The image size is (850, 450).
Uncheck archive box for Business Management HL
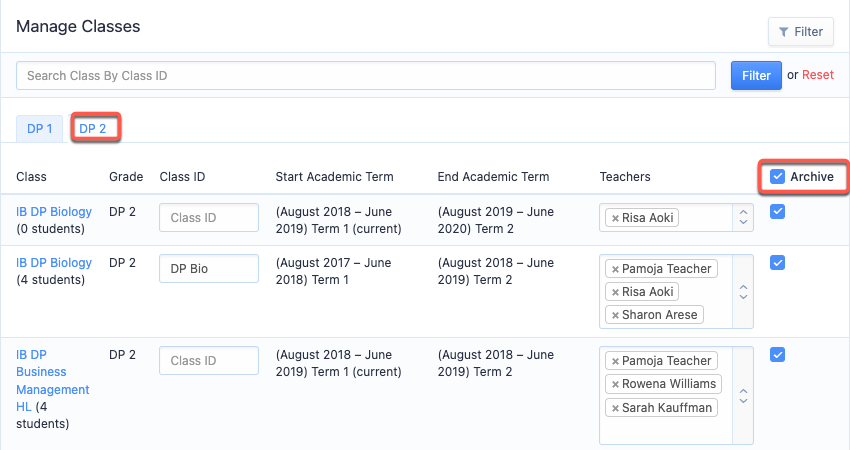[777, 355]
